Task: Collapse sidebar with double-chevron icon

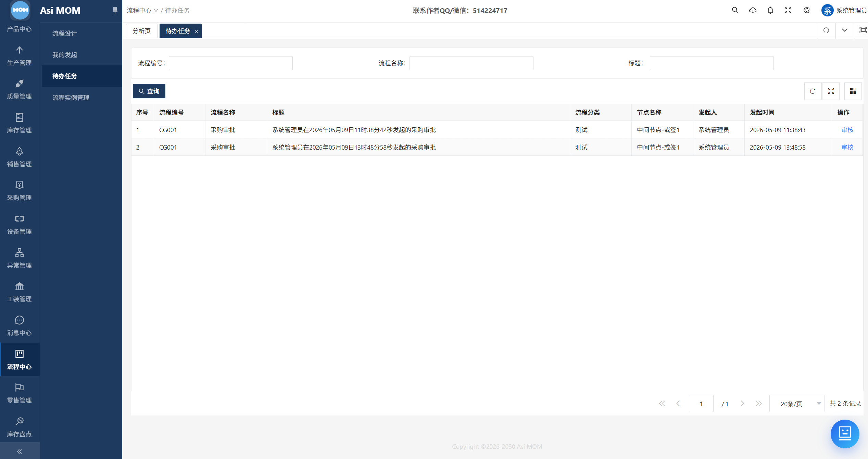Action: pos(20,451)
